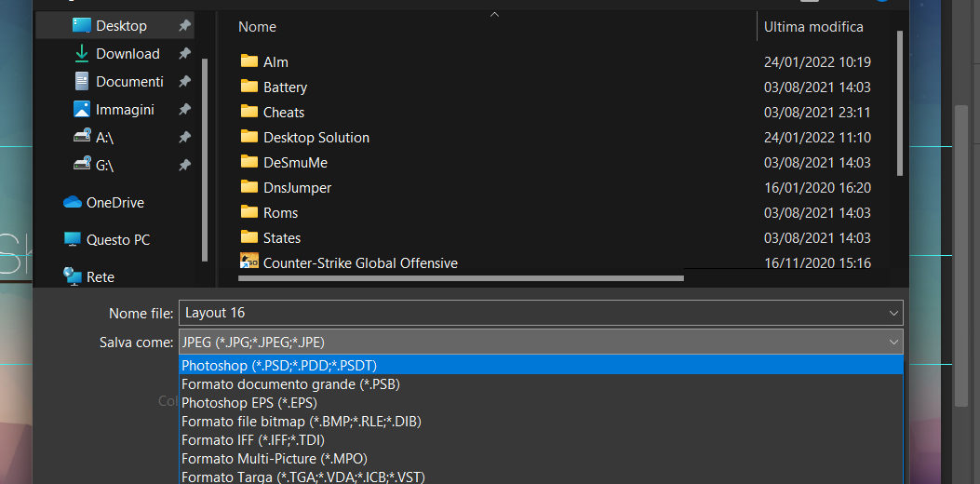Select the Alm folder icon
Viewport: 980px width, 484px height.
click(249, 61)
